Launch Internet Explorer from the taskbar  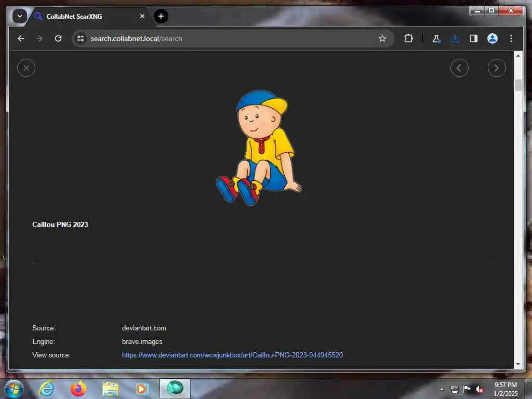(x=46, y=389)
